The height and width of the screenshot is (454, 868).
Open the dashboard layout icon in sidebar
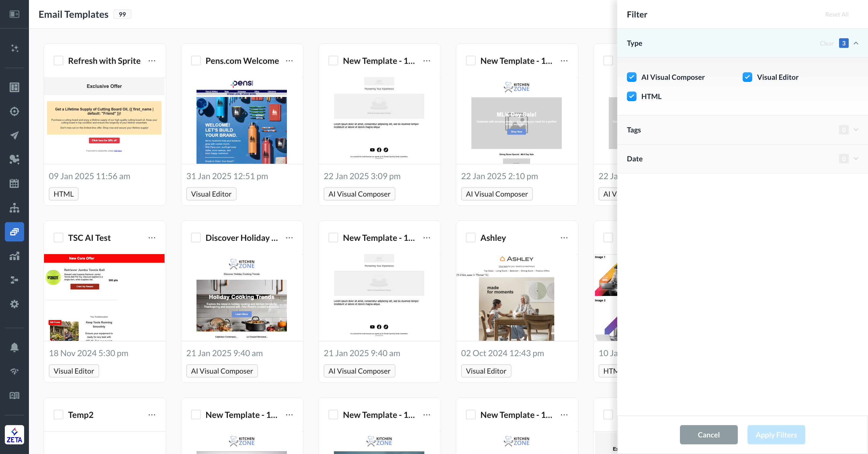tap(14, 87)
